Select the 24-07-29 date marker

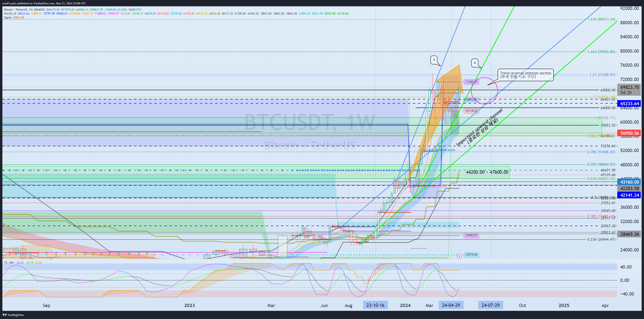click(x=491, y=305)
